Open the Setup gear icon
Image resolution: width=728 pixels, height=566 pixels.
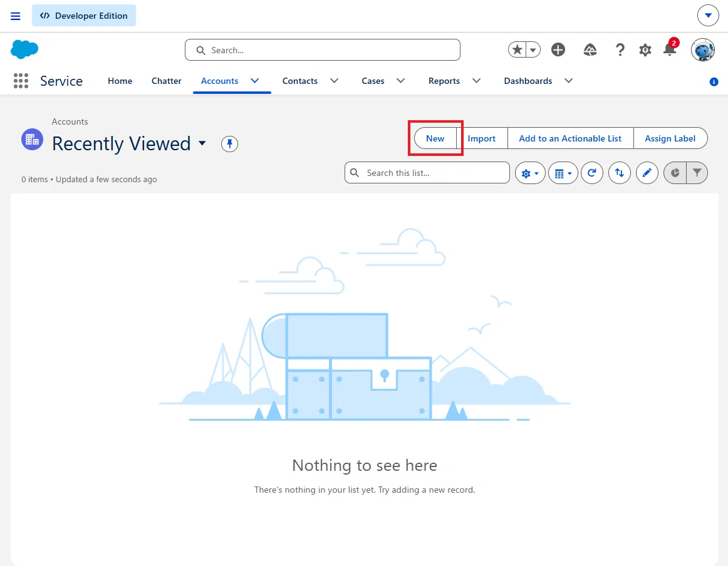(645, 49)
